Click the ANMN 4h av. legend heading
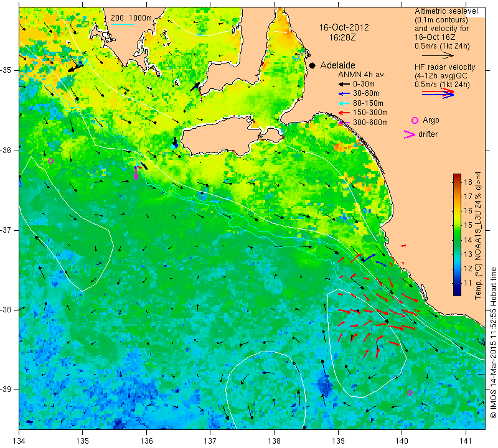498x448 pixels. (x=362, y=75)
